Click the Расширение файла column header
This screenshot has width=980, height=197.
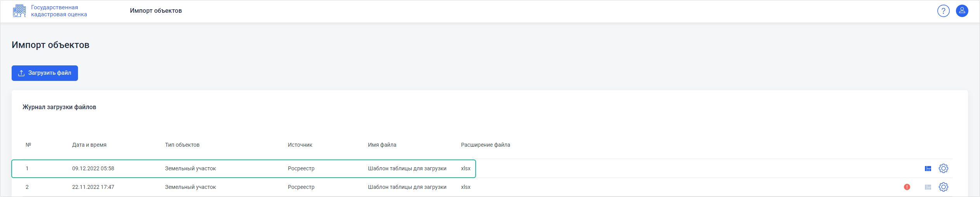point(485,145)
